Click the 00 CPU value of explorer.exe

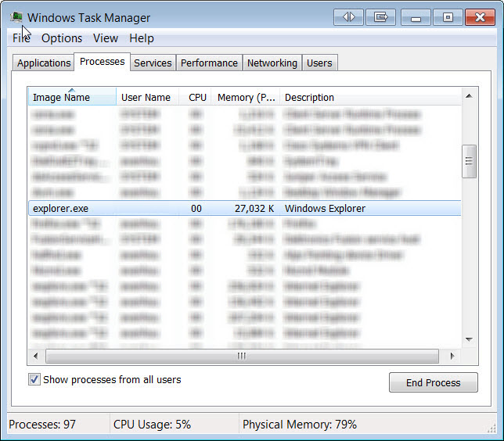click(x=196, y=209)
